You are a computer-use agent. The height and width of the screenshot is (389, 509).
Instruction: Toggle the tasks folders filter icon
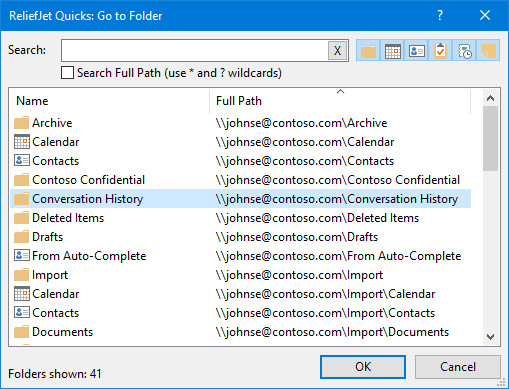(x=440, y=51)
